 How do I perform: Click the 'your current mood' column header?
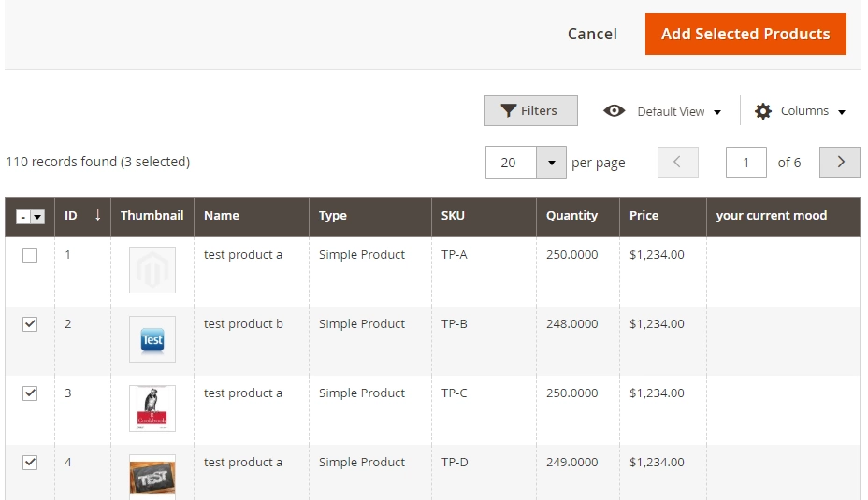[x=783, y=216]
